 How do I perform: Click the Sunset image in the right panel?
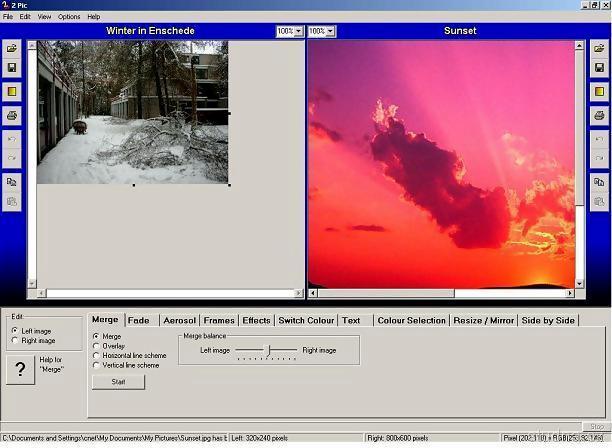pyautogui.click(x=441, y=164)
